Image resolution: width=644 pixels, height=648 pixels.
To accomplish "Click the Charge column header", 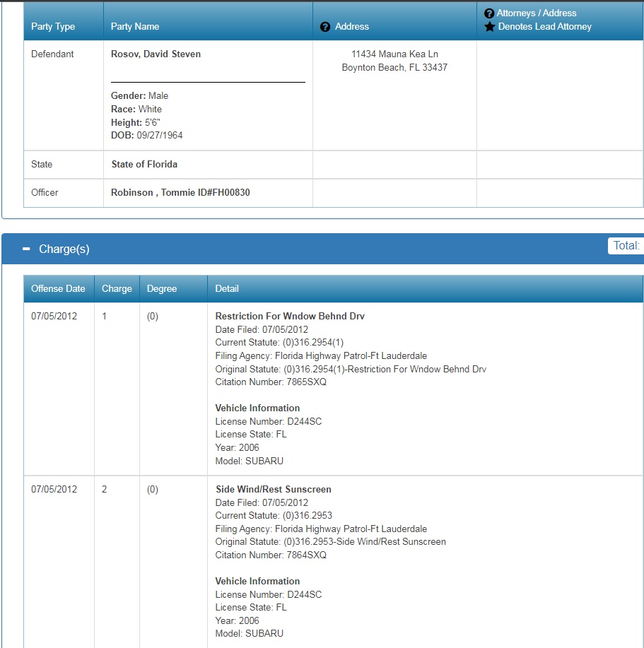I will click(117, 288).
